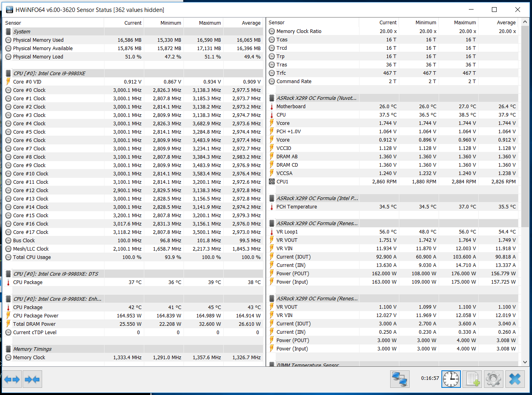The height and width of the screenshot is (395, 532).
Task: Click the Memory Timings group chip icon
Action: (x=8, y=349)
